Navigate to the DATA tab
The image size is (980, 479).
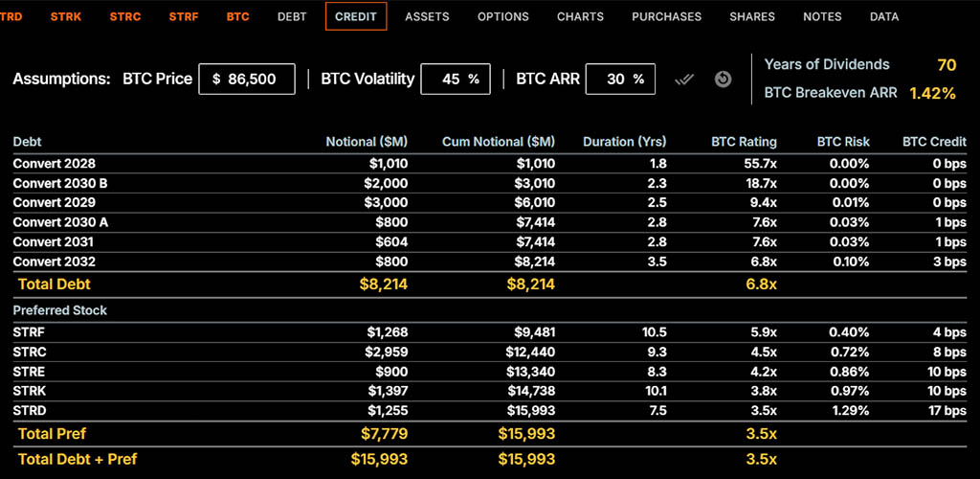coord(884,16)
